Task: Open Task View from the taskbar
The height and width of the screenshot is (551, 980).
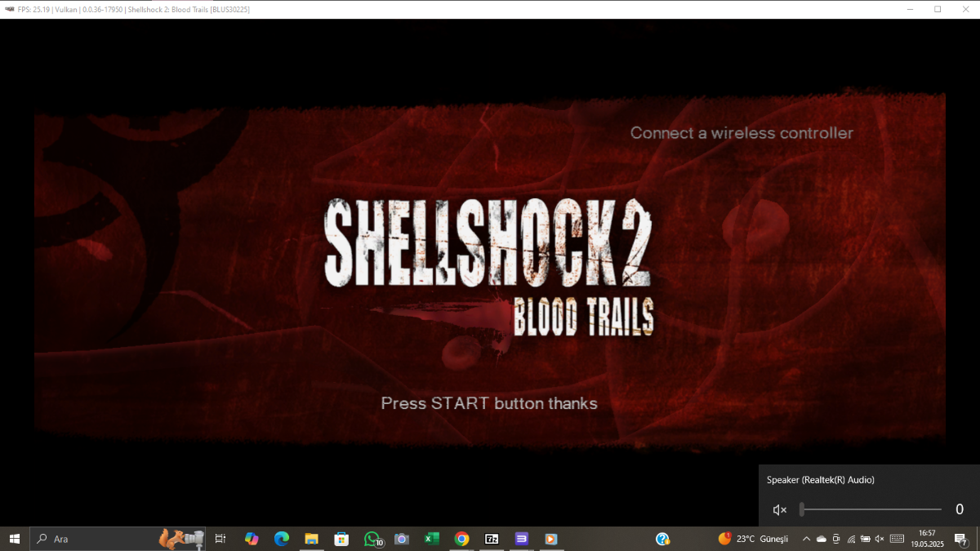Action: pyautogui.click(x=220, y=539)
